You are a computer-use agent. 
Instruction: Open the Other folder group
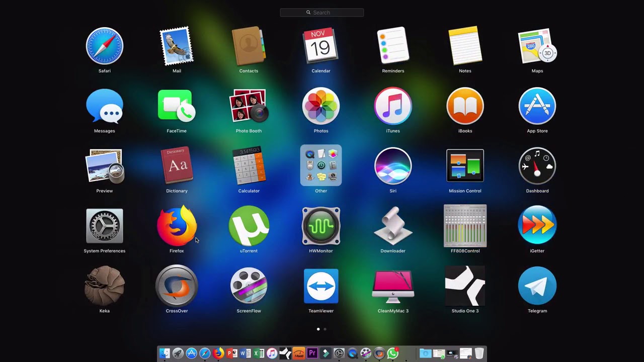[x=320, y=166]
